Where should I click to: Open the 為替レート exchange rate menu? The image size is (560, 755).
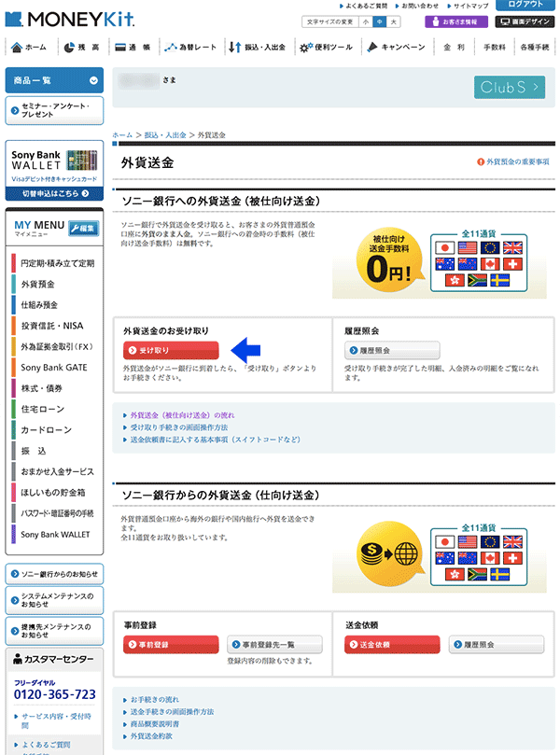[x=190, y=48]
